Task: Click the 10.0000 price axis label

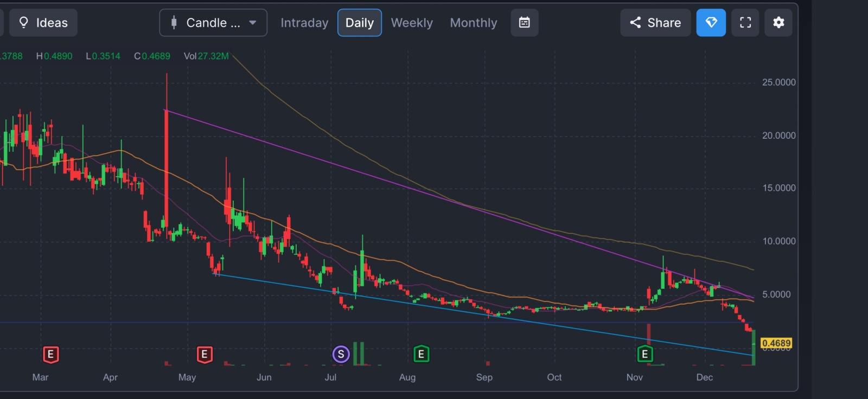Action: [778, 241]
